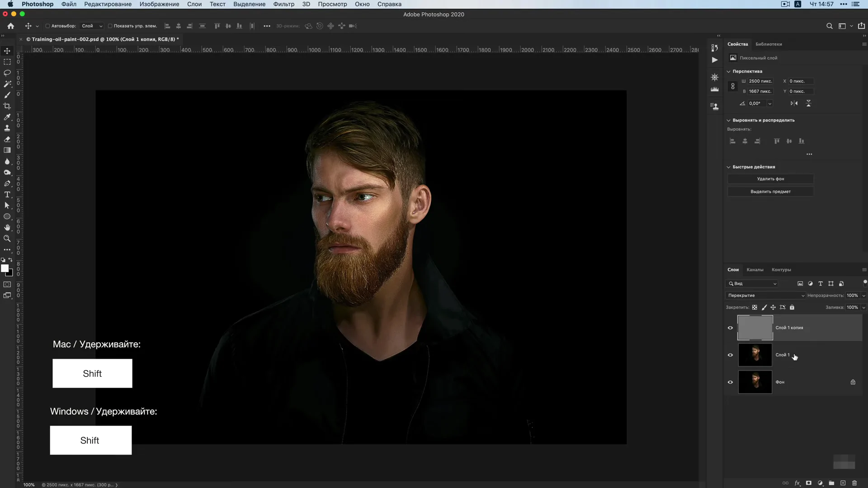Select the Ellipse shape tool
This screenshot has width=868, height=488.
(7, 216)
